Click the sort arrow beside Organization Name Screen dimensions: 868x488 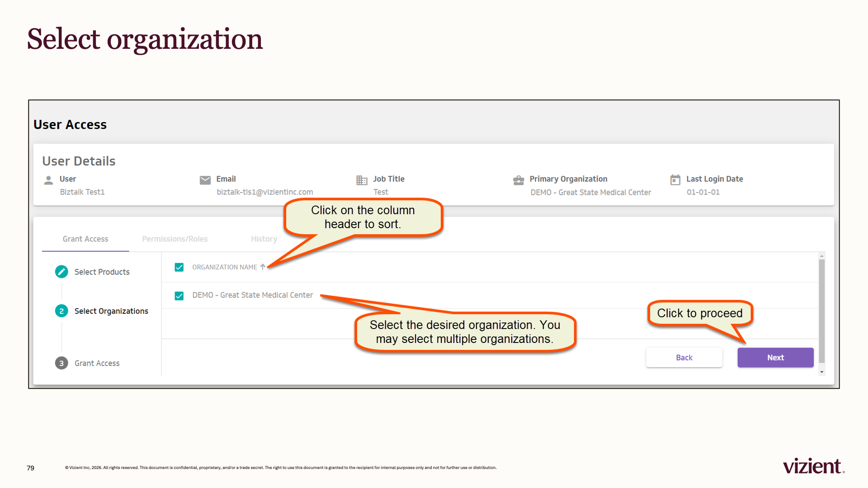[x=263, y=267]
